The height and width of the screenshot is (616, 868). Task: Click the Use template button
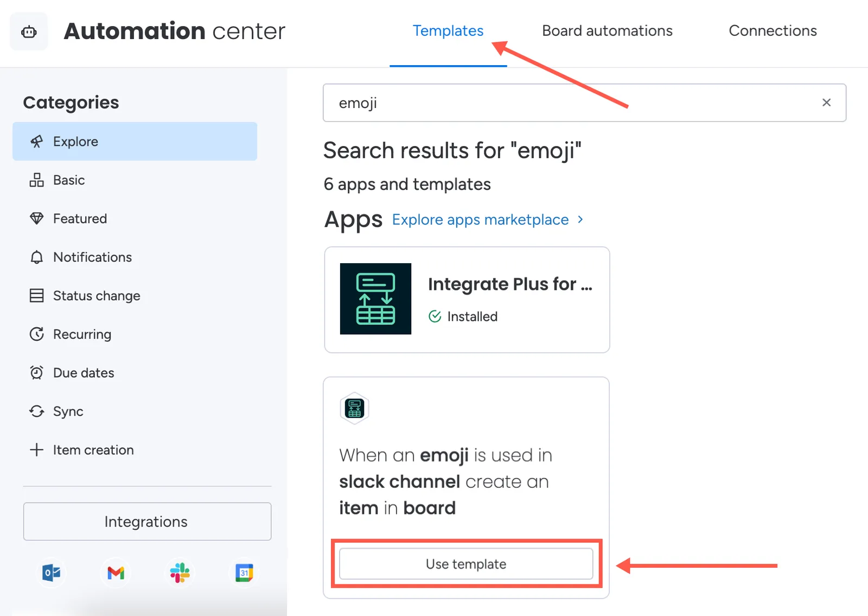[466, 564]
